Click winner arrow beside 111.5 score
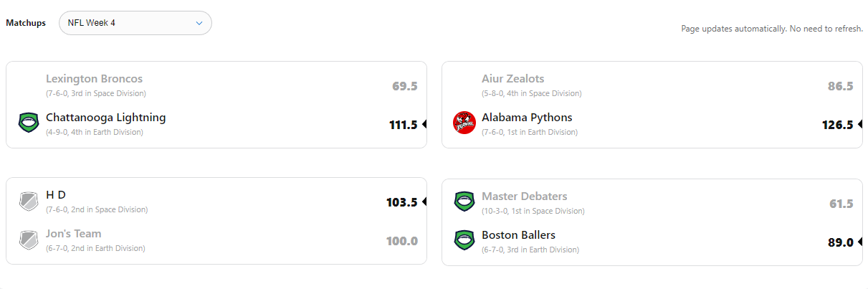 coord(424,125)
